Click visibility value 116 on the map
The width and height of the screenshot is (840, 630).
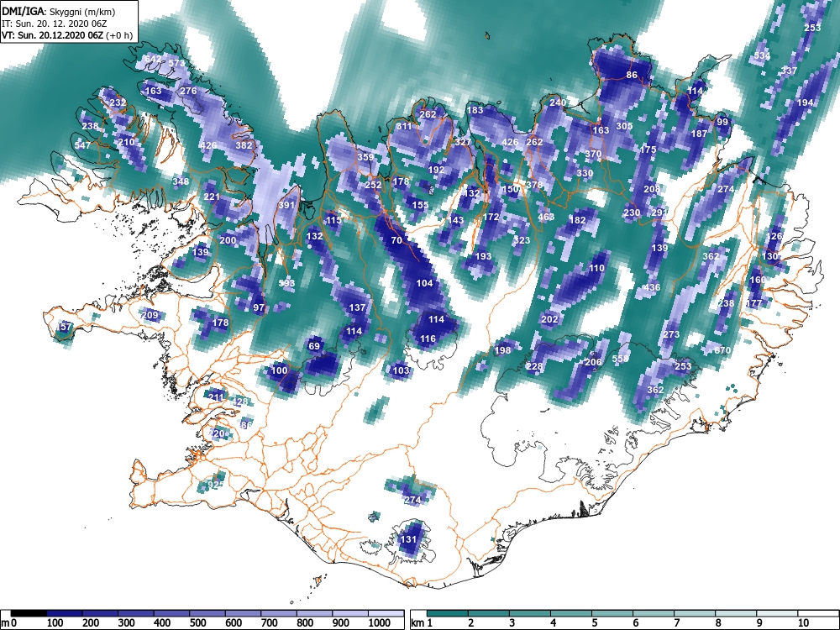coord(428,339)
